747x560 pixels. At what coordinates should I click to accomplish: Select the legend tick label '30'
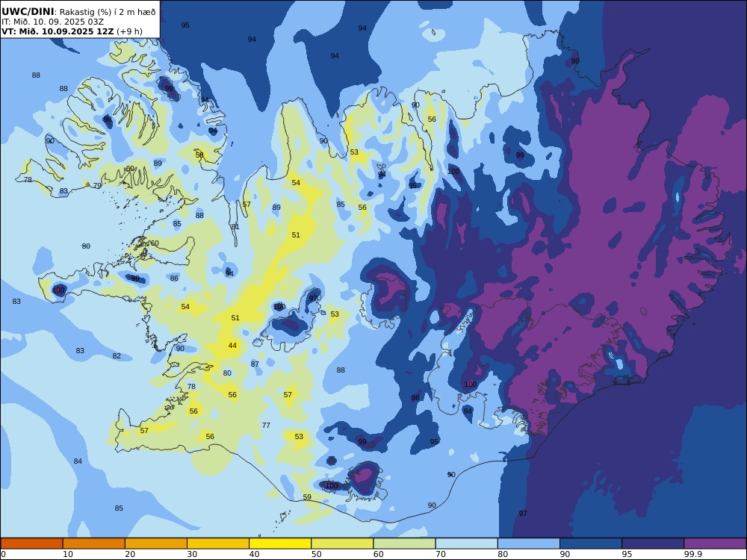coord(193,554)
